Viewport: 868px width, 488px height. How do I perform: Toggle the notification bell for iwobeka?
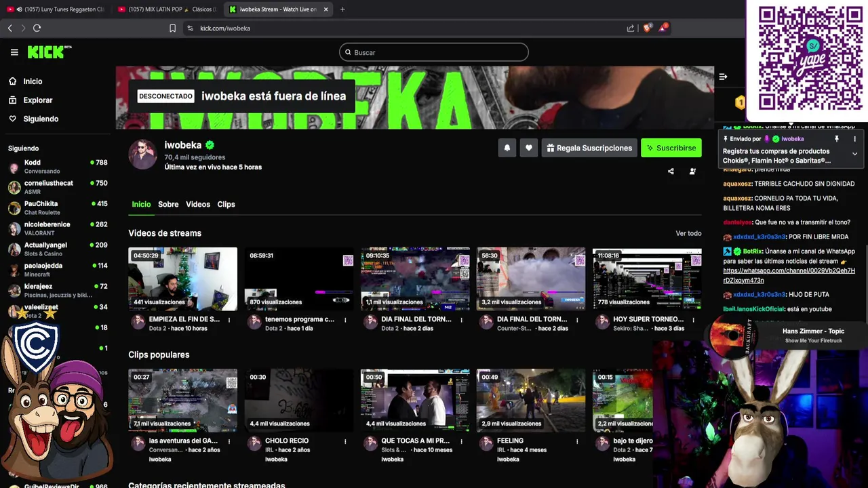tap(507, 148)
